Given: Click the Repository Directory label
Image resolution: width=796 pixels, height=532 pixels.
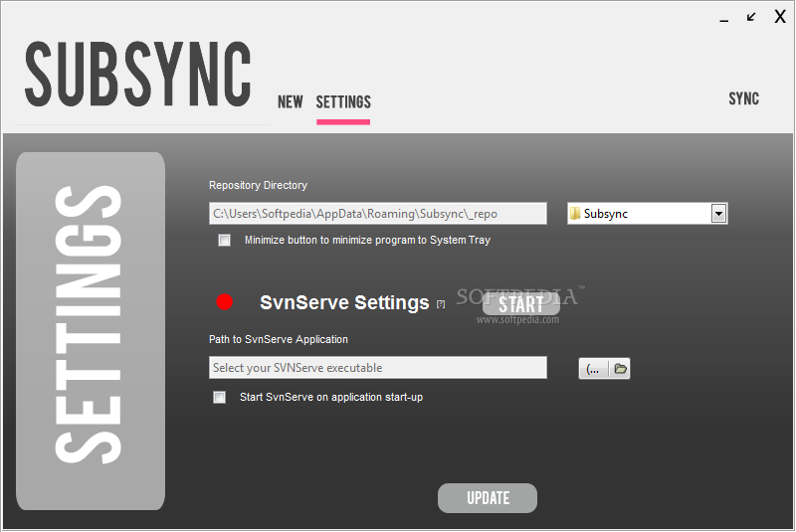Looking at the screenshot, I should pos(258,185).
